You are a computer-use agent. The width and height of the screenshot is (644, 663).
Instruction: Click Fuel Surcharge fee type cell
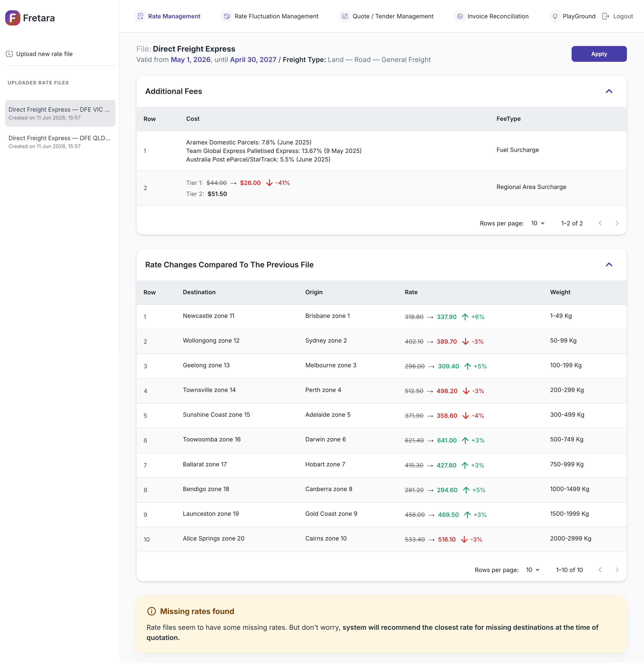(x=517, y=150)
